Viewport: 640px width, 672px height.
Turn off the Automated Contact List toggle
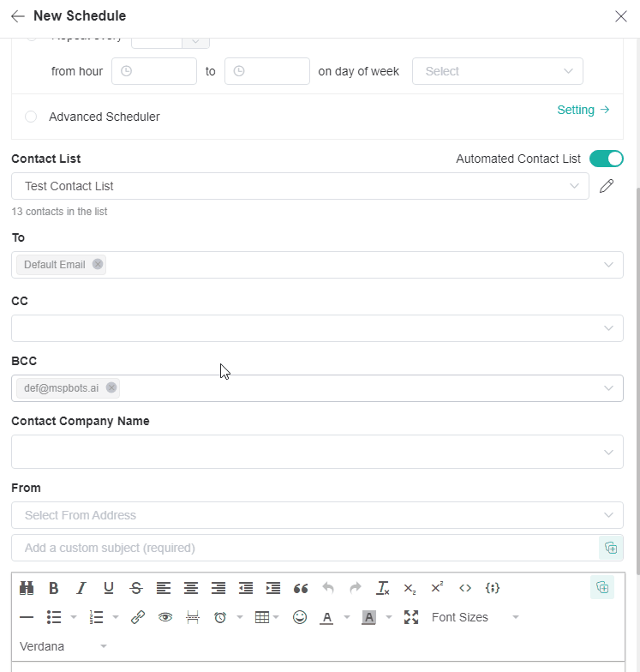[x=606, y=159]
